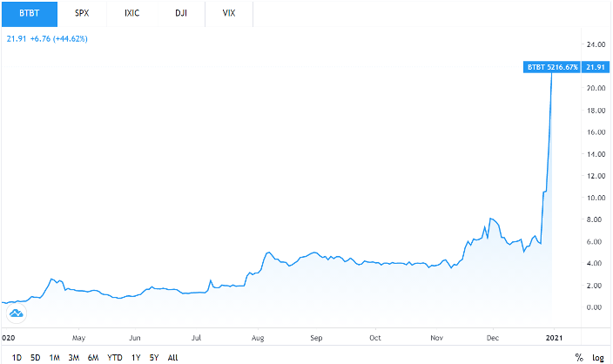The height and width of the screenshot is (364, 613).
Task: Click the TradingView cloud logo icon
Action: pyautogui.click(x=17, y=313)
